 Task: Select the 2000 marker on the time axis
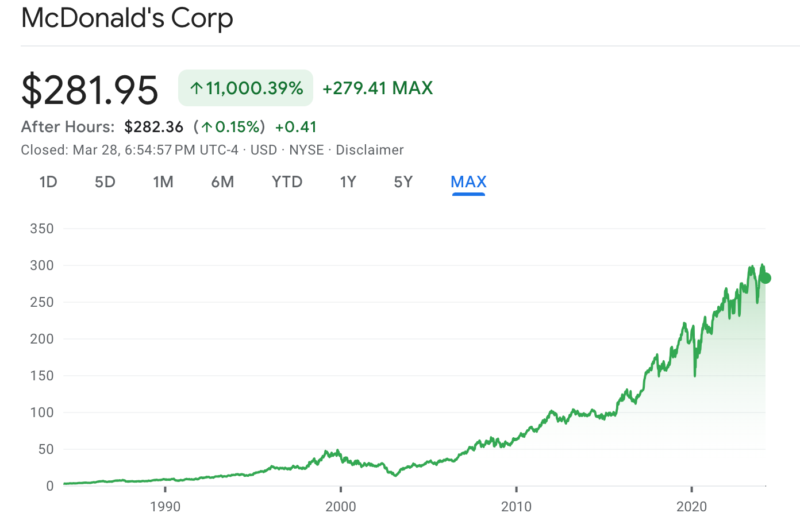(x=341, y=506)
